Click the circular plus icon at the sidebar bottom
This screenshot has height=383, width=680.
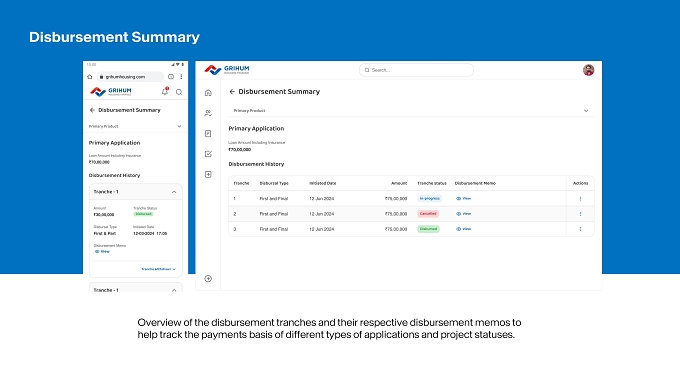click(208, 278)
